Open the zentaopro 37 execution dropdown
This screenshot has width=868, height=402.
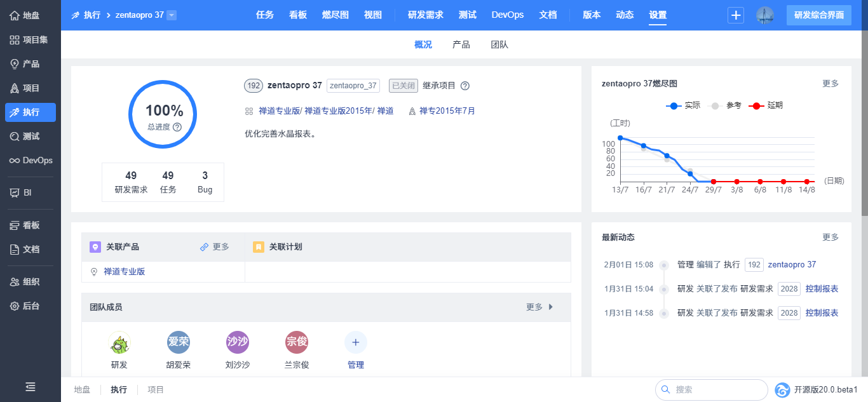[x=172, y=15]
